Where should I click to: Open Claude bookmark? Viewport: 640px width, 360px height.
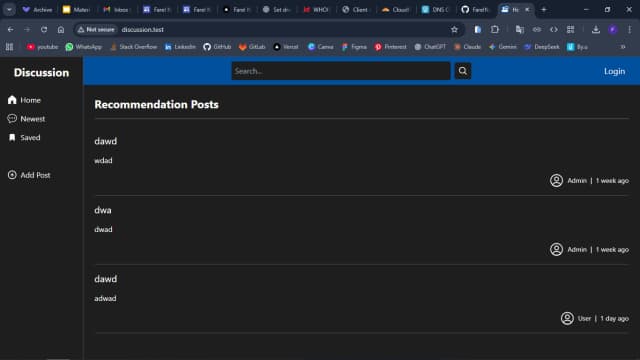pos(467,47)
